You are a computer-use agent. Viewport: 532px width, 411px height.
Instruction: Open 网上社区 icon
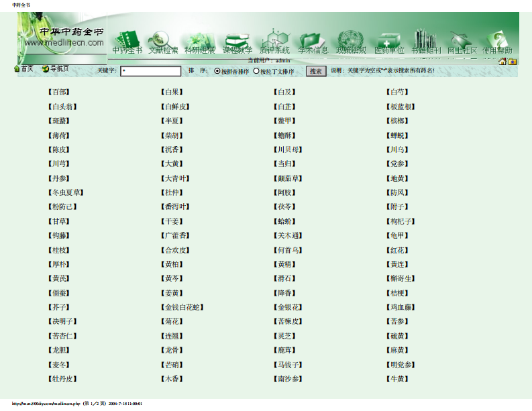coord(462,41)
